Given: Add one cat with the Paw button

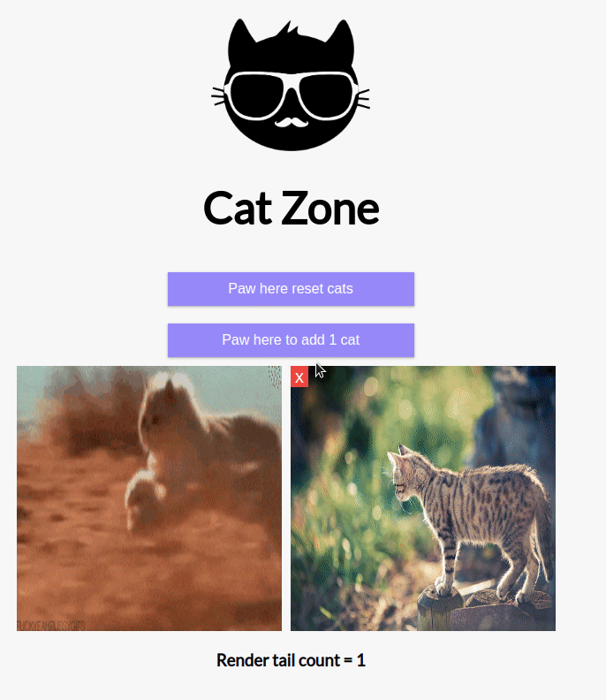Looking at the screenshot, I should click(x=291, y=340).
